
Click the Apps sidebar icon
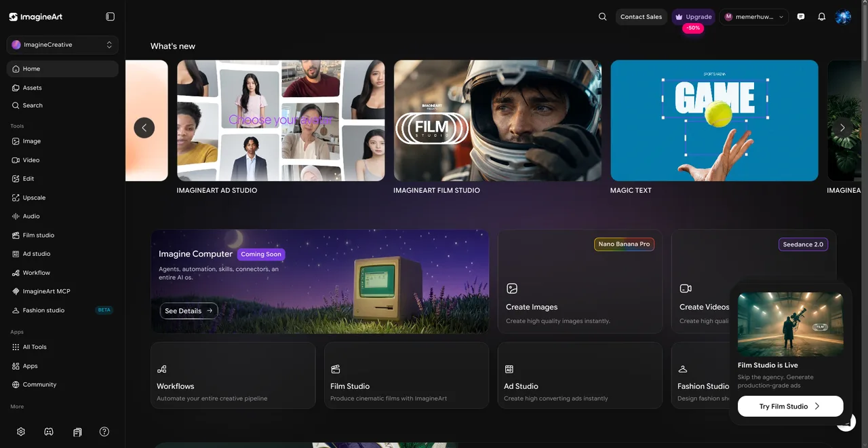pos(16,366)
